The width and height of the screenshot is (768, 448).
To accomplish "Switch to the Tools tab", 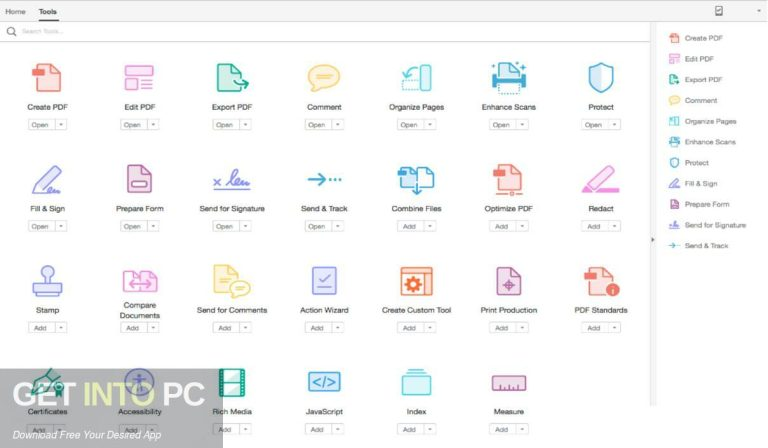I will 48,11.
